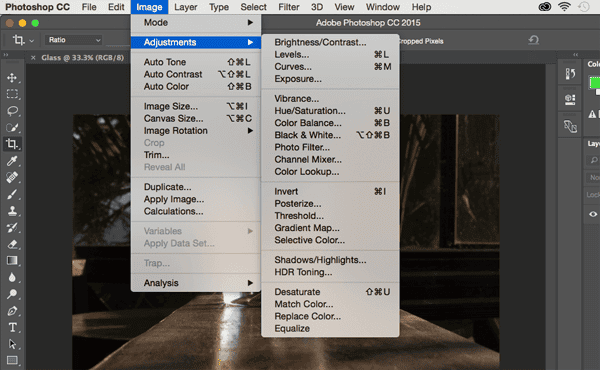Screen dimensions: 600x370
Task: Select the Rectangular Marquee tool
Action: pyautogui.click(x=12, y=94)
